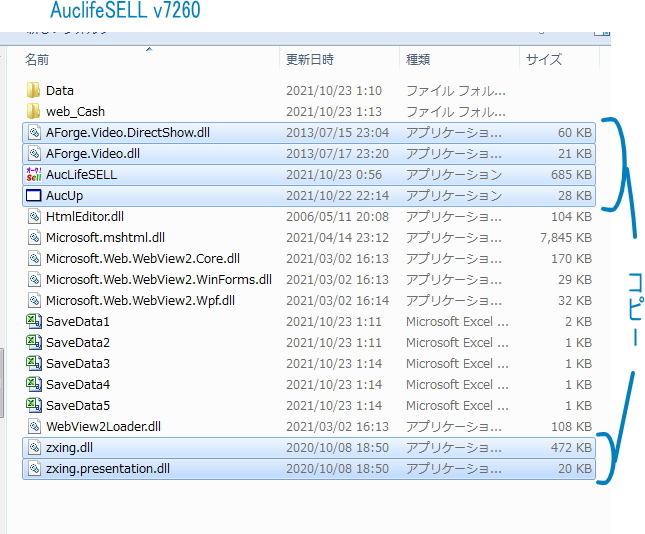The image size is (645, 534).
Task: Click the SaveData1 Excel icon
Action: (x=34, y=321)
